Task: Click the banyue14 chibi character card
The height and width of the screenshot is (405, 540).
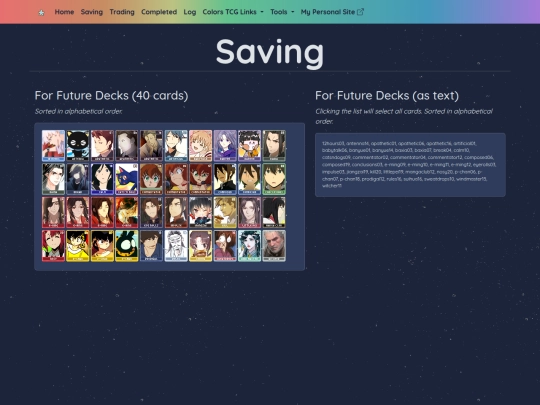Action: coord(249,146)
